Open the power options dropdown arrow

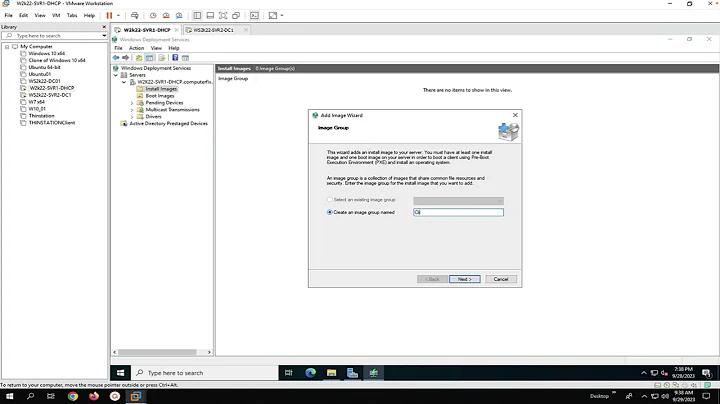(118, 15)
